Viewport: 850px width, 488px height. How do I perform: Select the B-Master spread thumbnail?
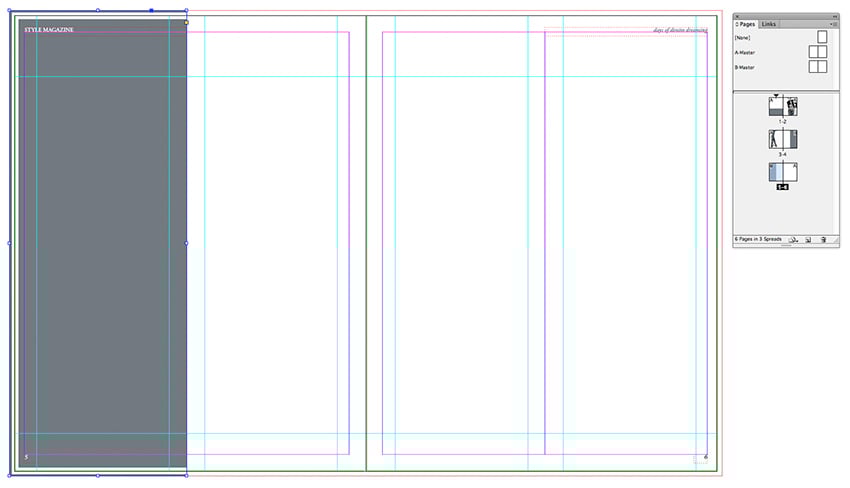pyautogui.click(x=817, y=66)
